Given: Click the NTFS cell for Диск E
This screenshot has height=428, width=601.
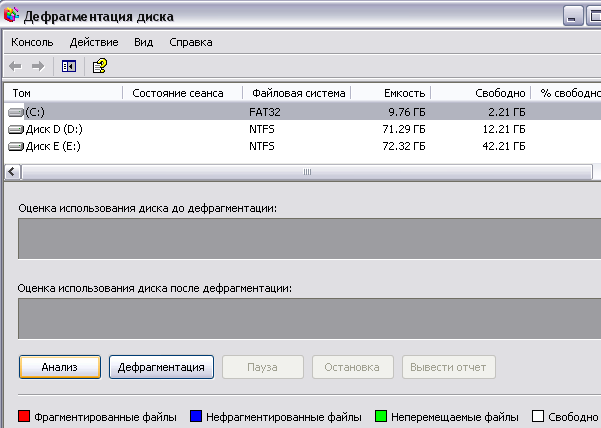Looking at the screenshot, I should point(262,146).
